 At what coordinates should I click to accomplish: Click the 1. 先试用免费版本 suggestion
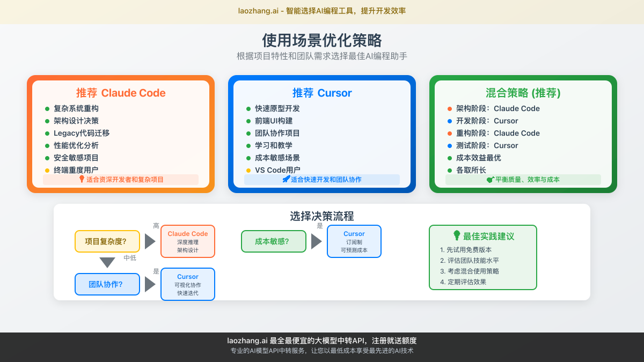(466, 249)
